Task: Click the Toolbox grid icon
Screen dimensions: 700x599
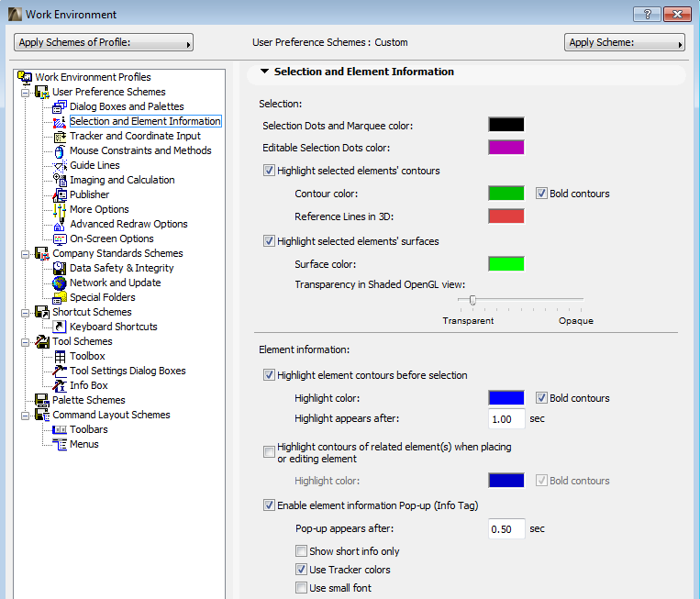Action: (x=60, y=356)
